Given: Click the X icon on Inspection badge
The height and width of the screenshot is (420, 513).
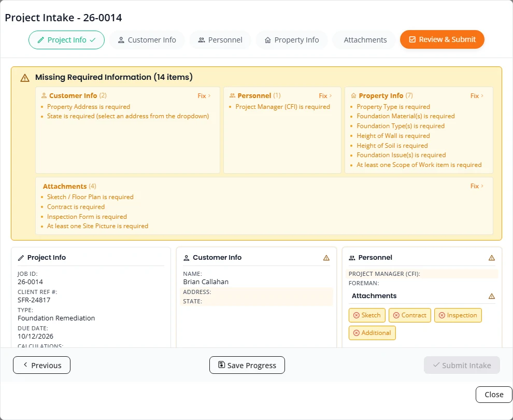Looking at the screenshot, I should click(x=441, y=315).
